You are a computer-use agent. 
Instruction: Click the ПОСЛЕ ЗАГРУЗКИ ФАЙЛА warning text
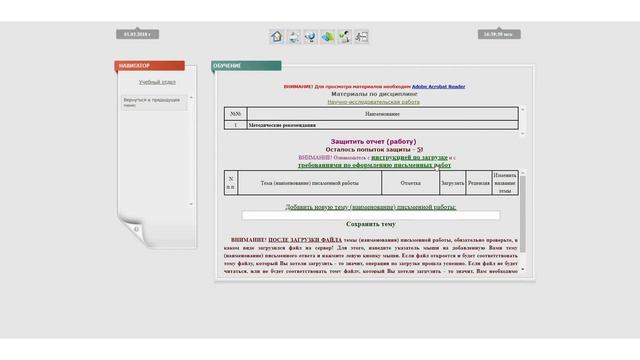tap(305, 240)
